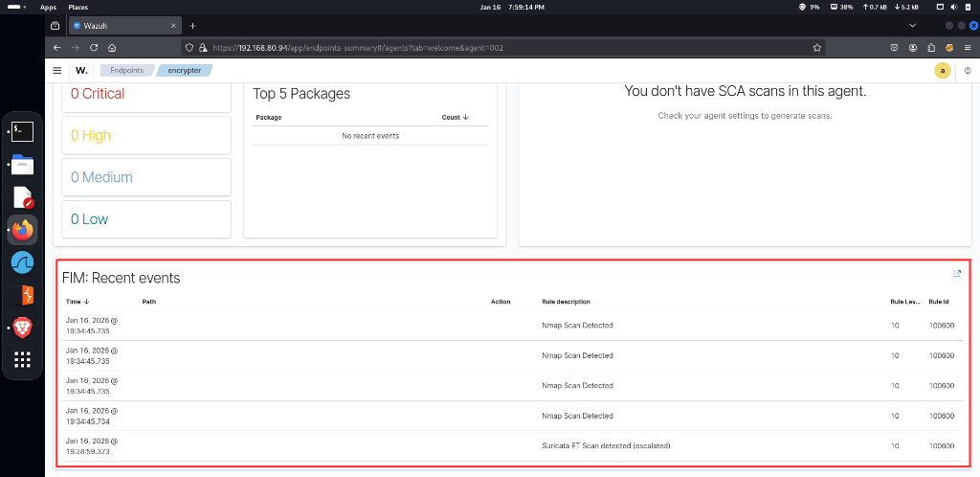Click the Rule description column header
This screenshot has width=980, height=477.
(566, 302)
